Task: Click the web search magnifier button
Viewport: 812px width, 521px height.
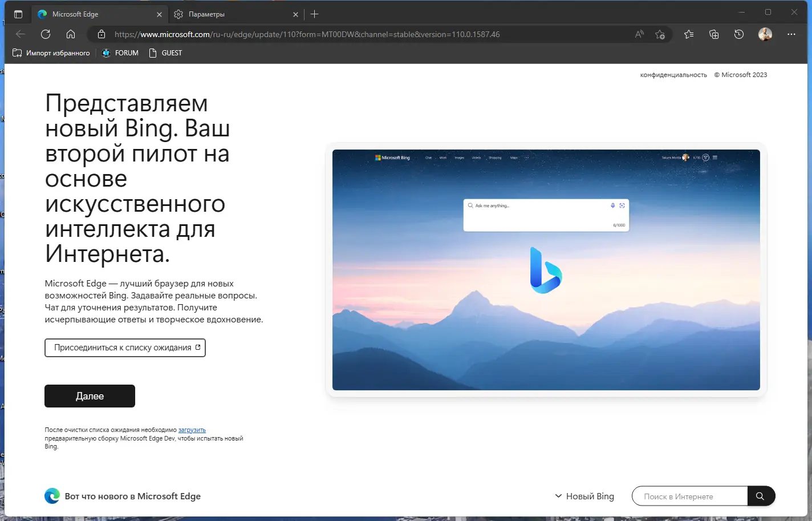Action: point(761,496)
